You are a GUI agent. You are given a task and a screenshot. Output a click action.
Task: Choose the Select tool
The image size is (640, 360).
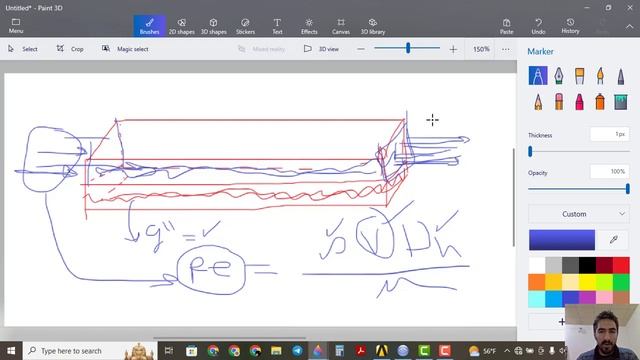tap(23, 49)
